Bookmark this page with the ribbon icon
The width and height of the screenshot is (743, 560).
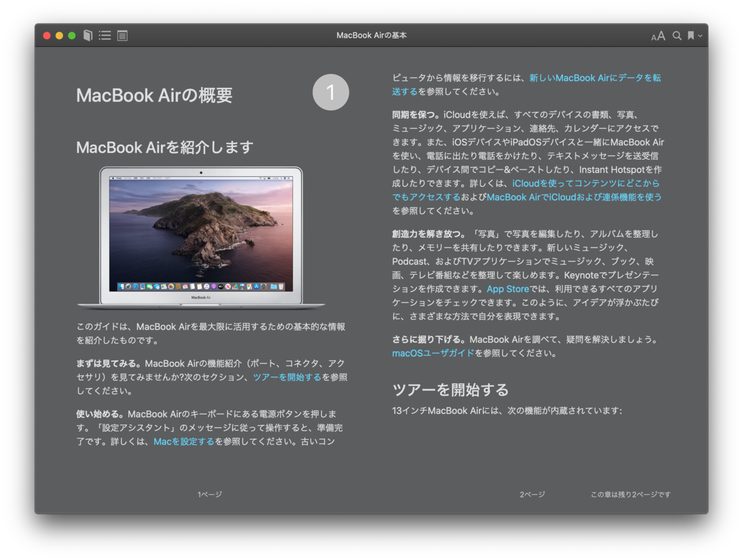click(x=690, y=36)
